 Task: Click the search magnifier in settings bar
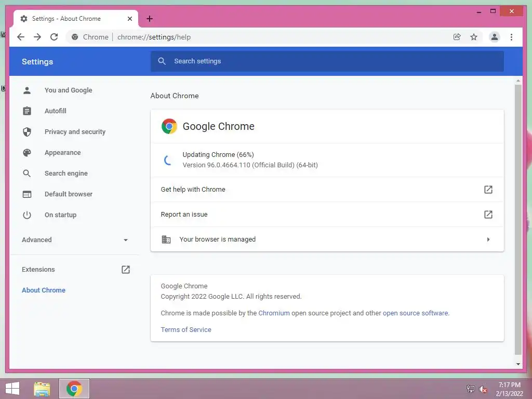(x=162, y=61)
